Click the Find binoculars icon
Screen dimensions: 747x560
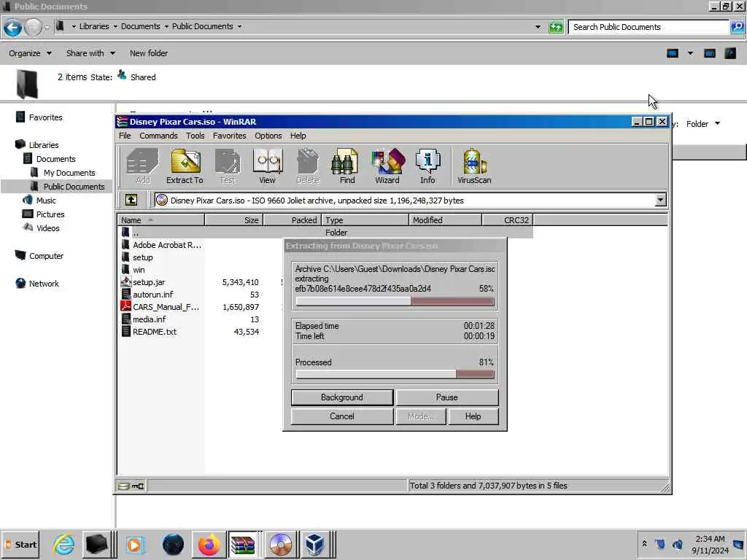click(347, 166)
